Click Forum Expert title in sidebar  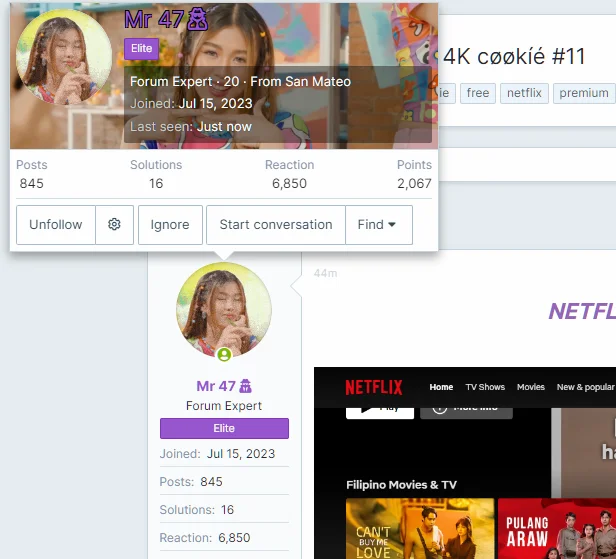point(224,406)
